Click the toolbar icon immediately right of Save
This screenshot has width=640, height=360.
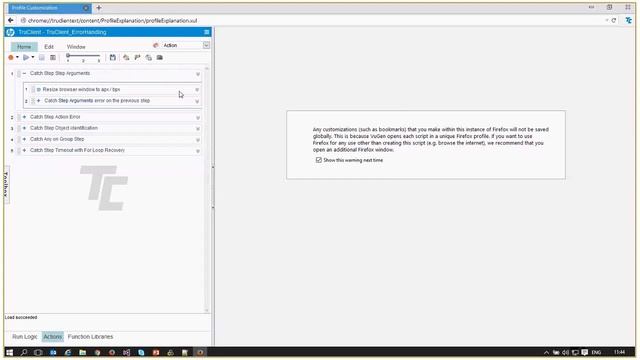click(126, 58)
